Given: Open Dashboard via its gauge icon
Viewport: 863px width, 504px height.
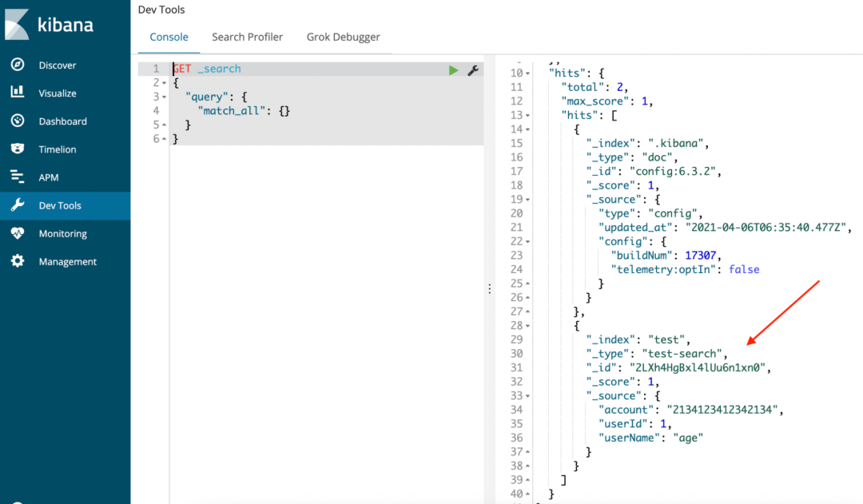Looking at the screenshot, I should (18, 121).
